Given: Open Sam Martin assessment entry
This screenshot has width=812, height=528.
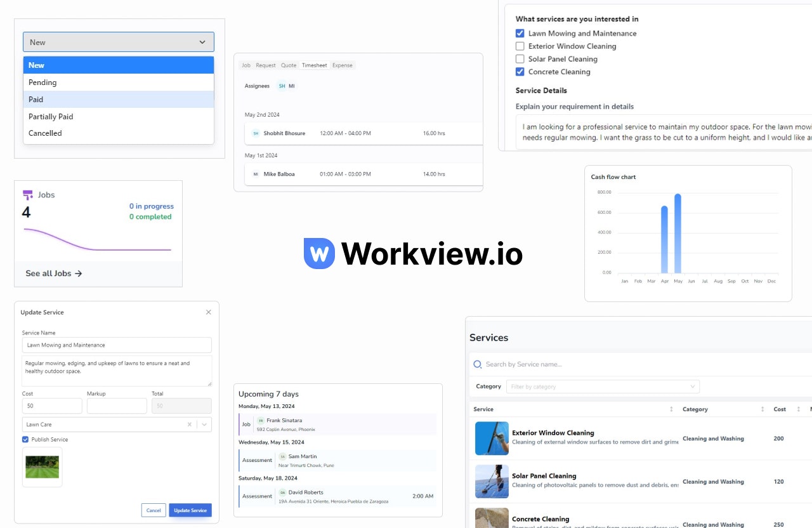Looking at the screenshot, I should coord(337,460).
